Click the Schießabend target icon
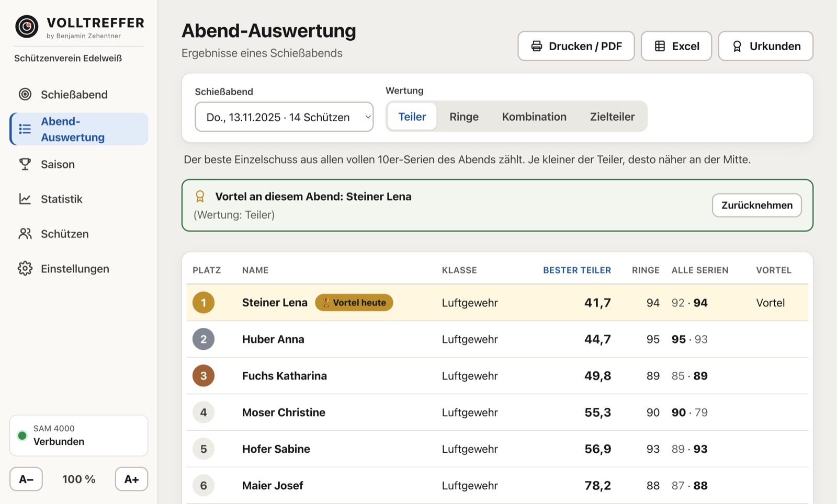Screen dimensions: 837x504 25,94
